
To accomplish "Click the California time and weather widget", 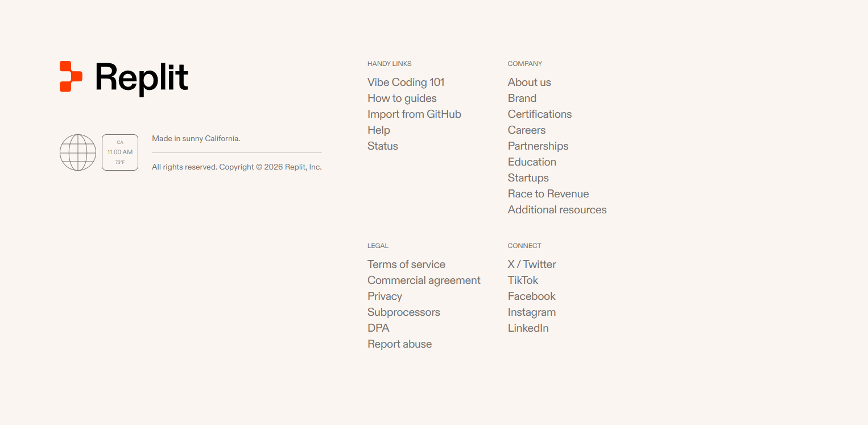I will click(120, 152).
